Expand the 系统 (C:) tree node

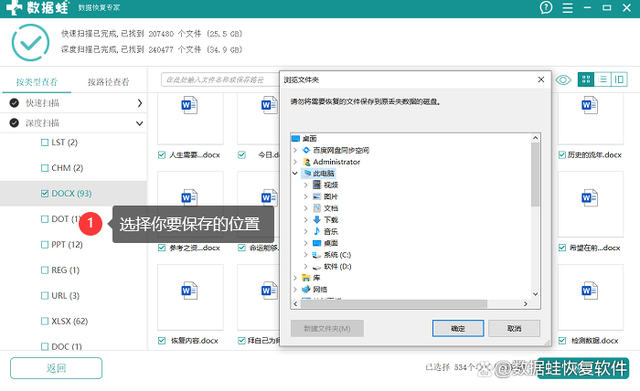pyautogui.click(x=306, y=255)
